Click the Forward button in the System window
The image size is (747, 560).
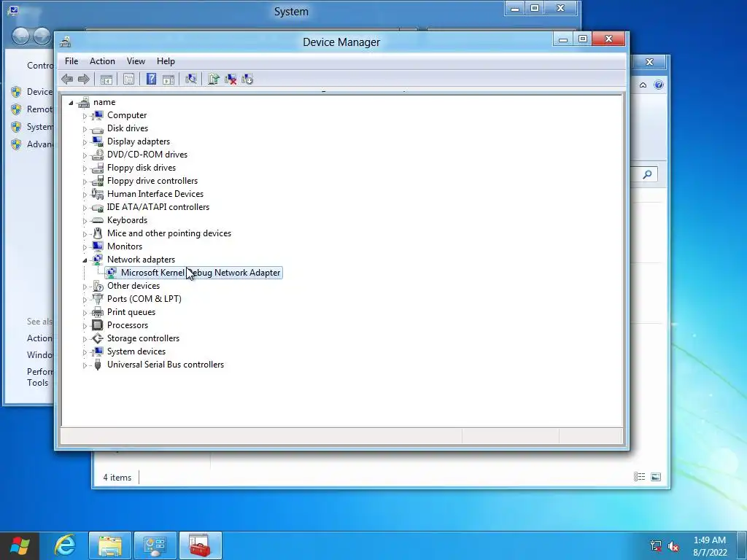tap(42, 36)
